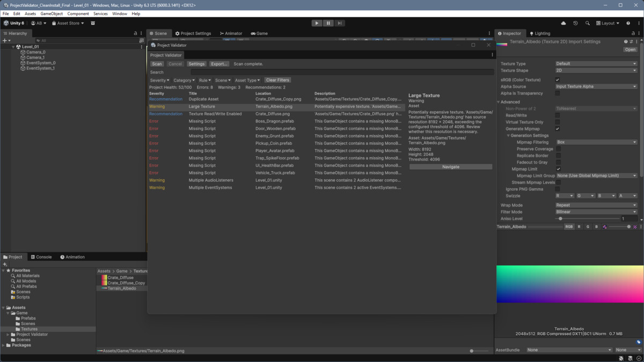Switch to the Console tab
The height and width of the screenshot is (362, 644).
(41, 257)
